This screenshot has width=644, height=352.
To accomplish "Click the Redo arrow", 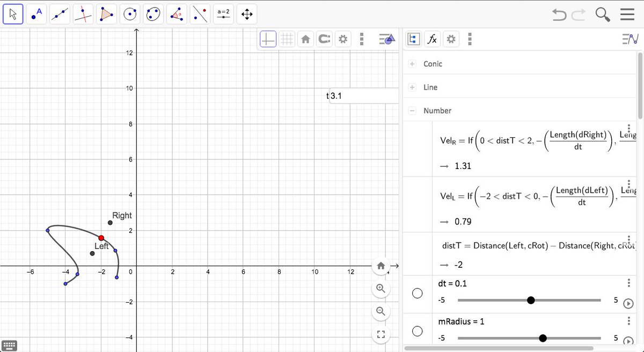I will pyautogui.click(x=579, y=15).
